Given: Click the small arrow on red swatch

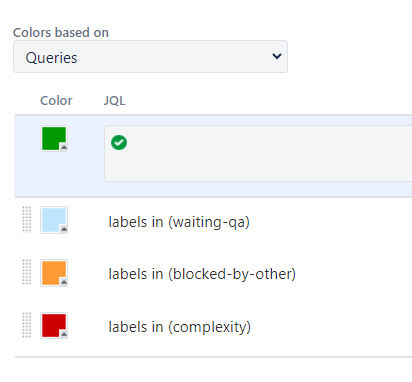Looking at the screenshot, I should tap(64, 334).
